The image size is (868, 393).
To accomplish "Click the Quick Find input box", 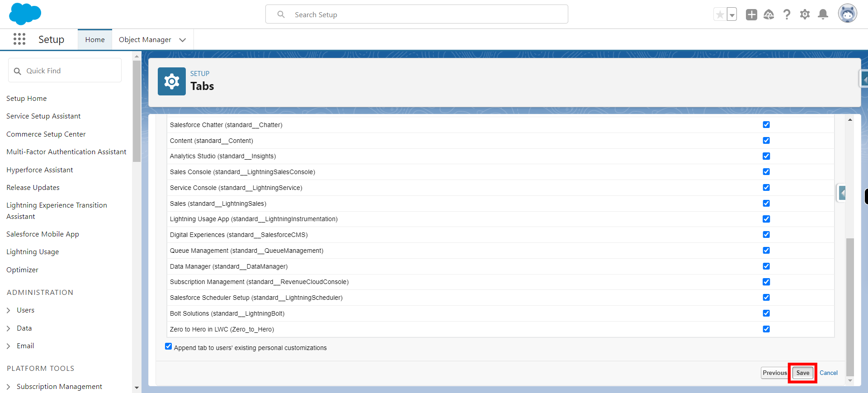I will pos(65,71).
